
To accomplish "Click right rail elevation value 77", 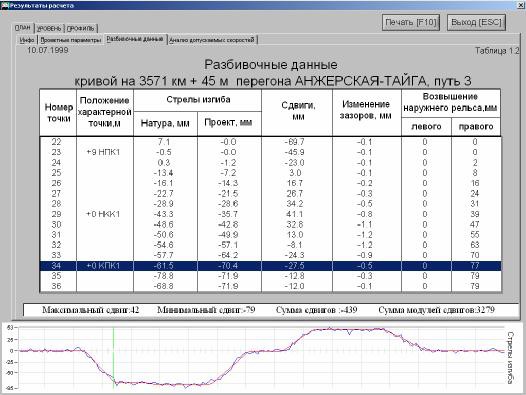I will (475, 266).
